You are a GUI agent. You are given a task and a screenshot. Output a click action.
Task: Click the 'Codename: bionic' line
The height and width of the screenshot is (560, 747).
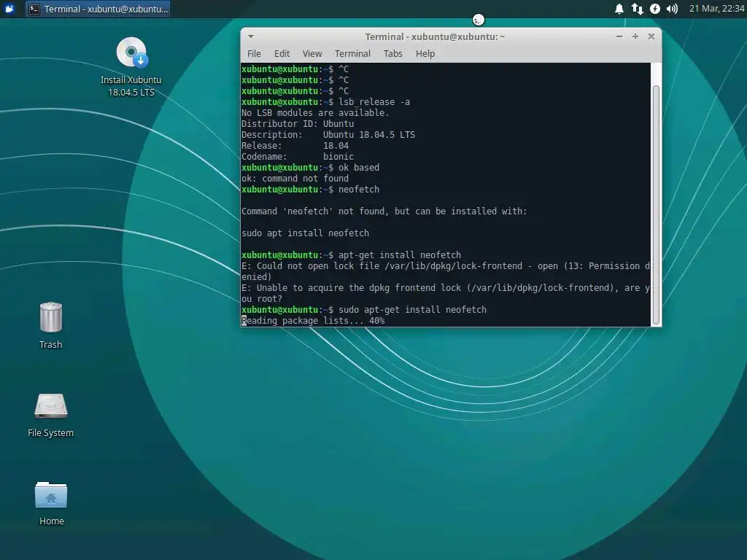point(298,157)
